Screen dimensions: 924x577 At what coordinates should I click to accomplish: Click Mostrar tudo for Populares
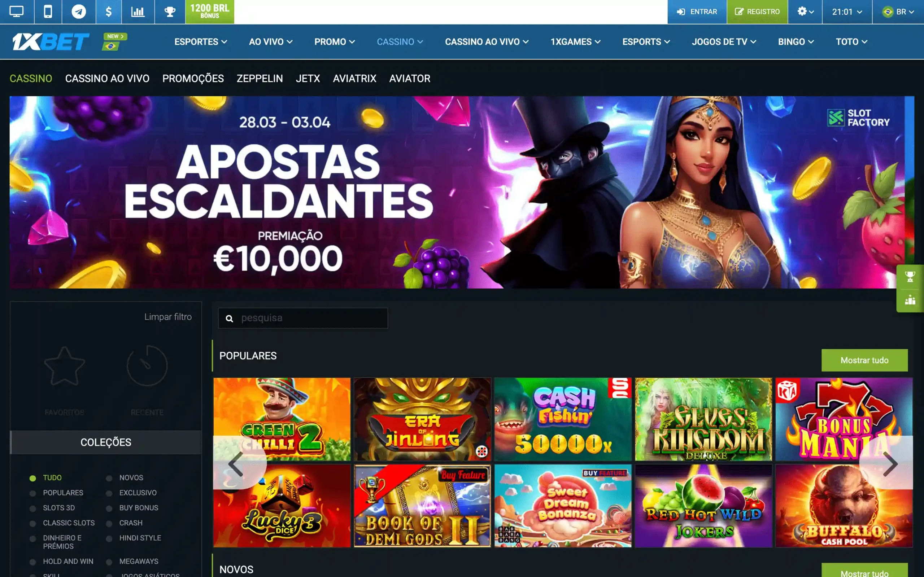pyautogui.click(x=864, y=360)
